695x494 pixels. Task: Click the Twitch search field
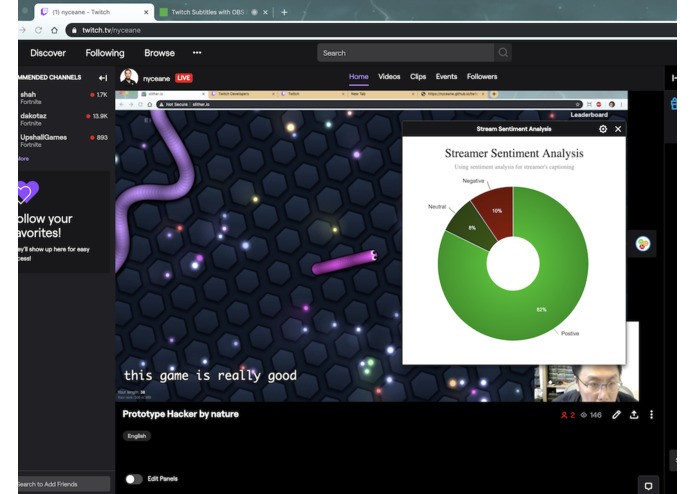coord(406,53)
